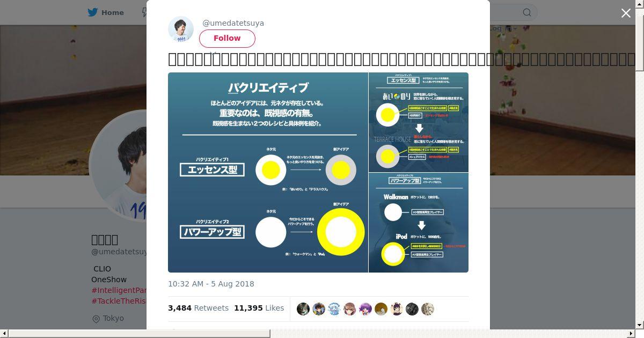Open the purple-haired liker avatar
This screenshot has width=644, height=338.
coord(365,309)
